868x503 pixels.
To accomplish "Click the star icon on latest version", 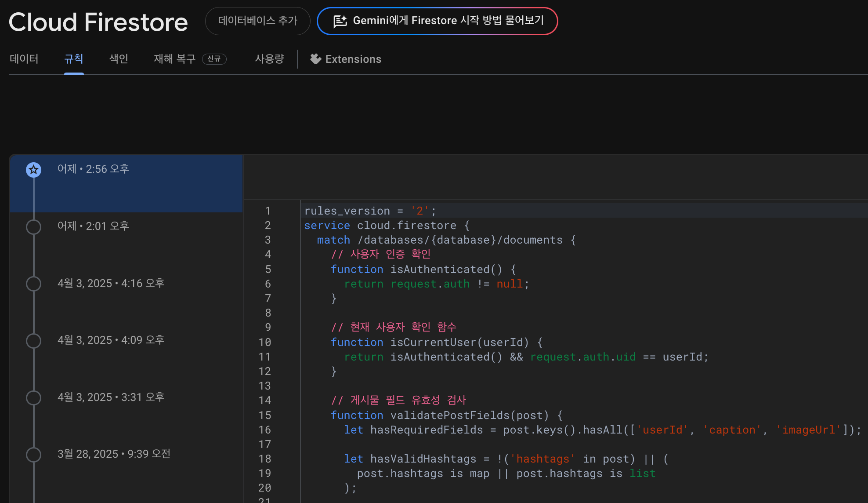I will tap(33, 170).
